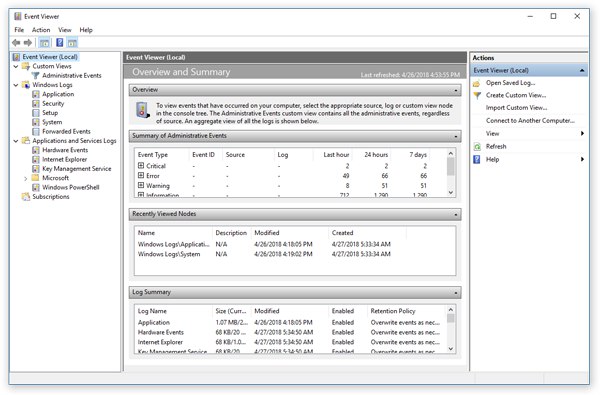Click the Setup log icon in tree
The width and height of the screenshot is (600, 395).
[36, 113]
